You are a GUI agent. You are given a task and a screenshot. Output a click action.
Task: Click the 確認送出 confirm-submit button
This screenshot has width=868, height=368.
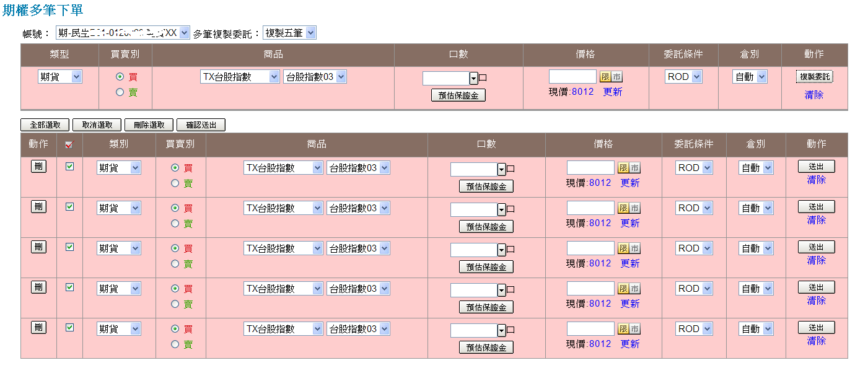(x=201, y=125)
